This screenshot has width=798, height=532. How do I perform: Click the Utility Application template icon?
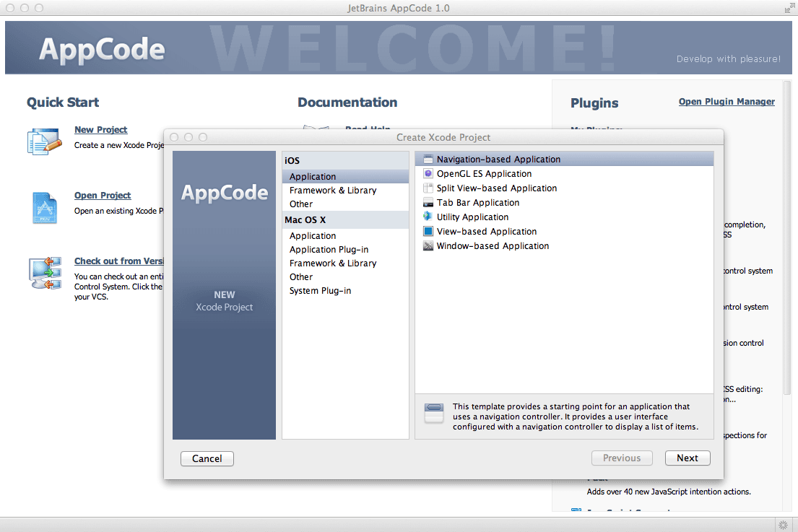pyautogui.click(x=428, y=217)
